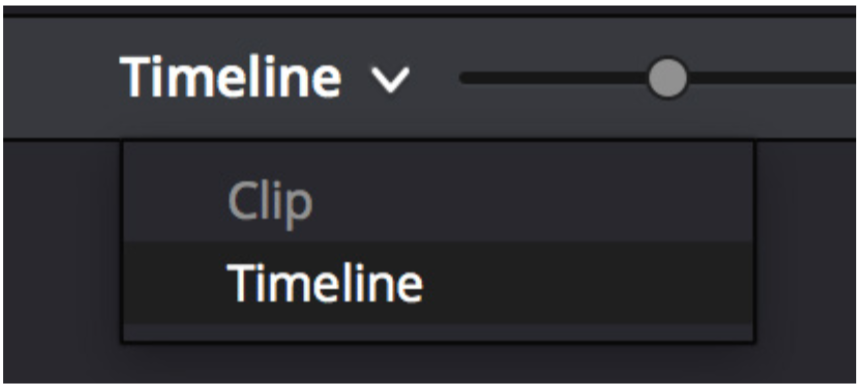Click slider track left of the handle
The height and width of the screenshot is (390, 862).
[x=554, y=78]
